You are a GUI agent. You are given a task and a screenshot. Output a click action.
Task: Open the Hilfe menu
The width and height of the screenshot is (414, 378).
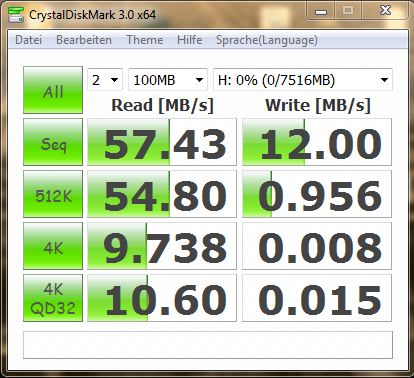point(189,40)
